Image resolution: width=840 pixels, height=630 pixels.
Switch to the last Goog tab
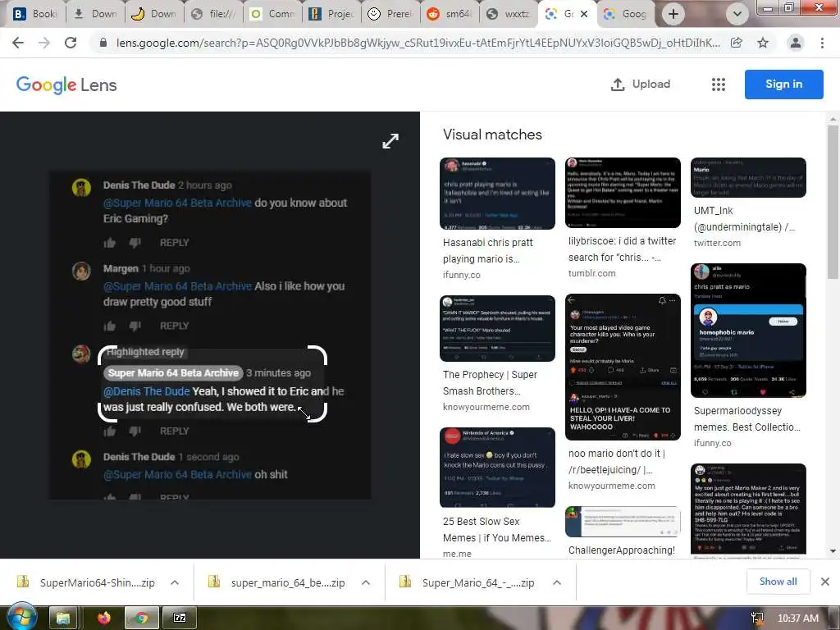[x=626, y=14]
